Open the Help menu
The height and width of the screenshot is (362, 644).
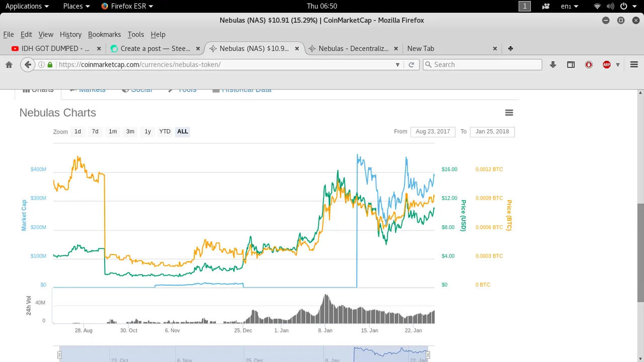tap(158, 34)
